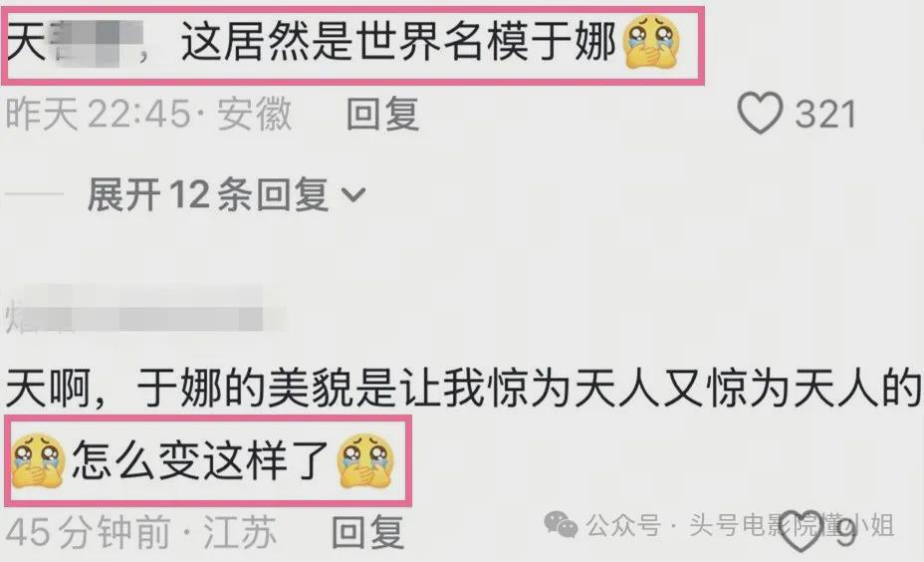
Task: Click the WeChat logo watermark icon
Action: pyautogui.click(x=561, y=524)
